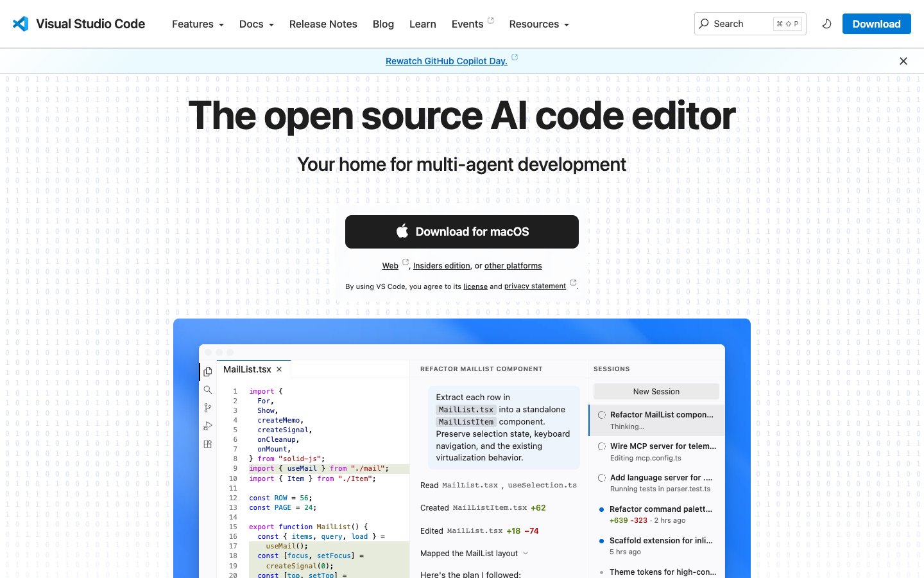Viewport: 924px width, 578px height.
Task: Click external link icon beside Events
Action: [x=491, y=20]
